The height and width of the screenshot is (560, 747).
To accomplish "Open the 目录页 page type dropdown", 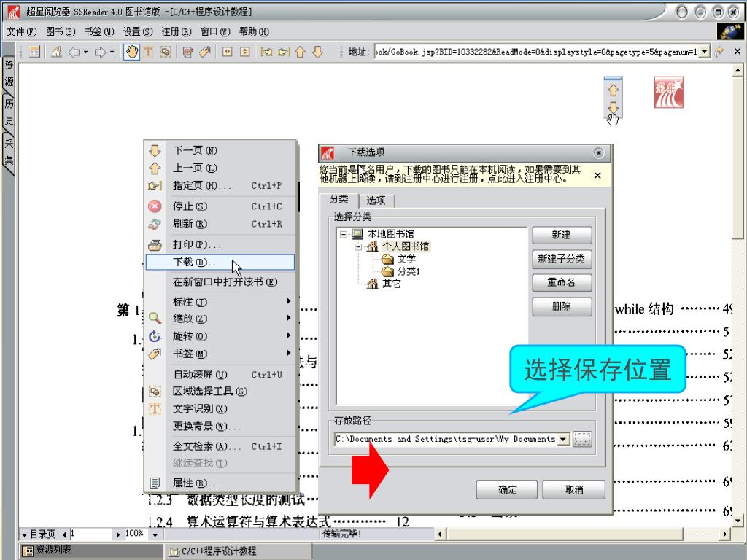I will [x=24, y=534].
